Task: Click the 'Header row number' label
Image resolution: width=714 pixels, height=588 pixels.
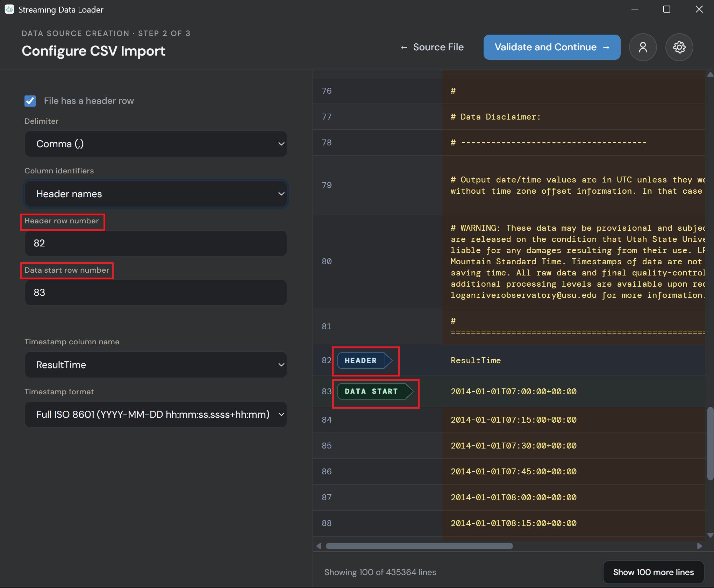Action: pos(62,221)
